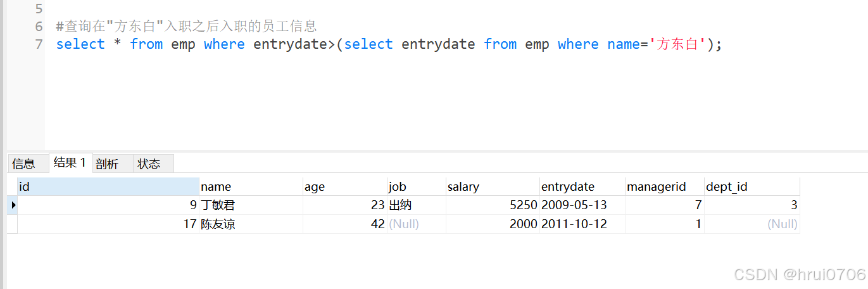The height and width of the screenshot is (289, 868).
Task: Click entrydate> in the where clause
Action: (x=294, y=44)
